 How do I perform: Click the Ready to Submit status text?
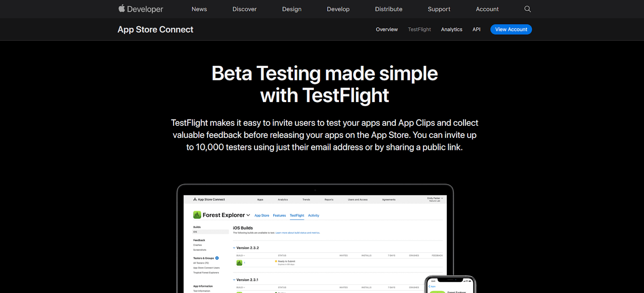(287, 261)
